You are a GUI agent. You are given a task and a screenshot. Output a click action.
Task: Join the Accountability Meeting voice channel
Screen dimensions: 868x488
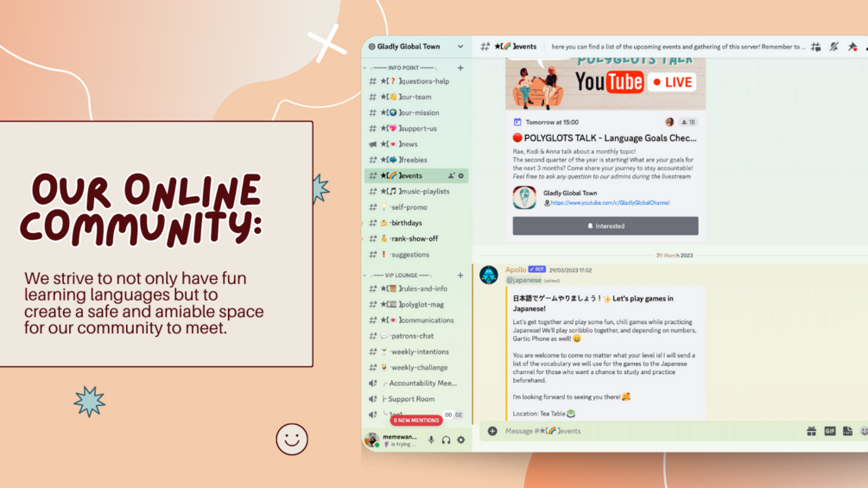pos(416,383)
